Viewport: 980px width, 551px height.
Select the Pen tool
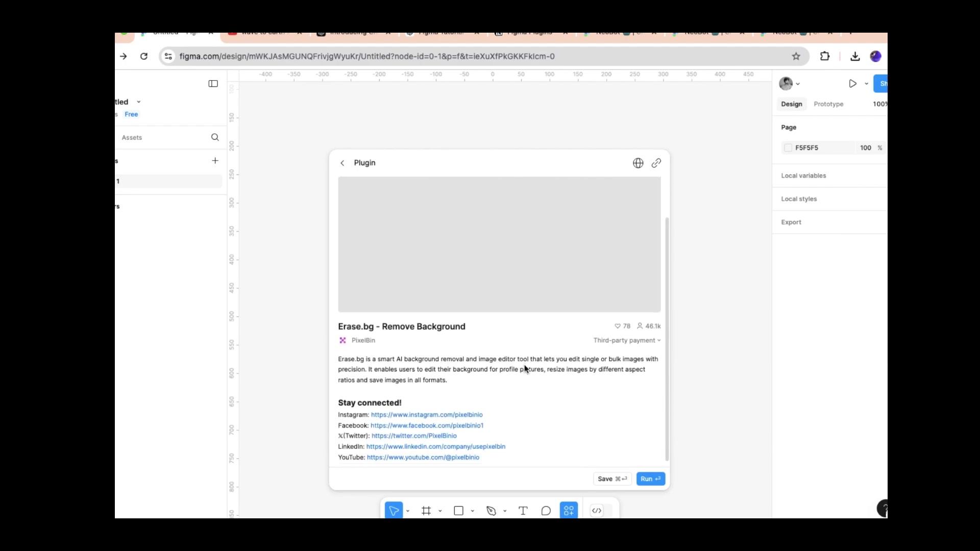click(x=491, y=510)
